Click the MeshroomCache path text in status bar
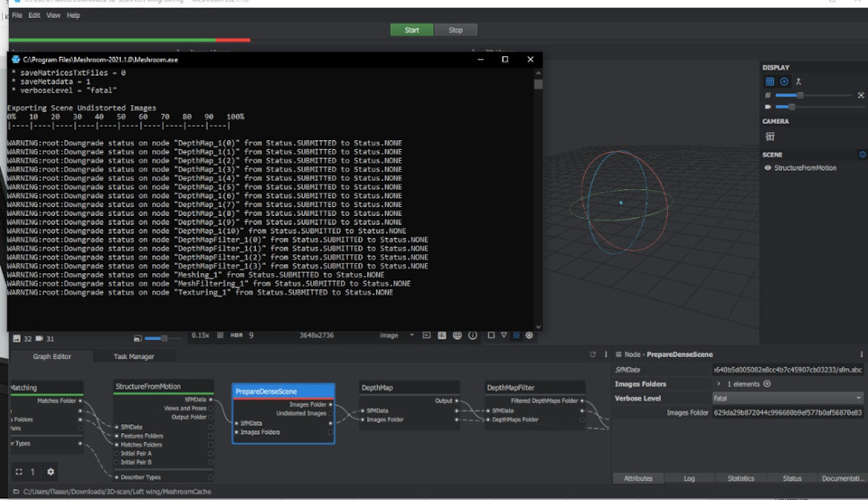The image size is (868, 500). 117,492
